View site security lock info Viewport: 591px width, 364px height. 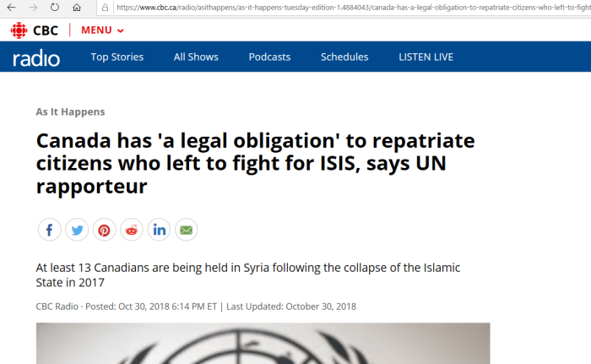click(106, 7)
